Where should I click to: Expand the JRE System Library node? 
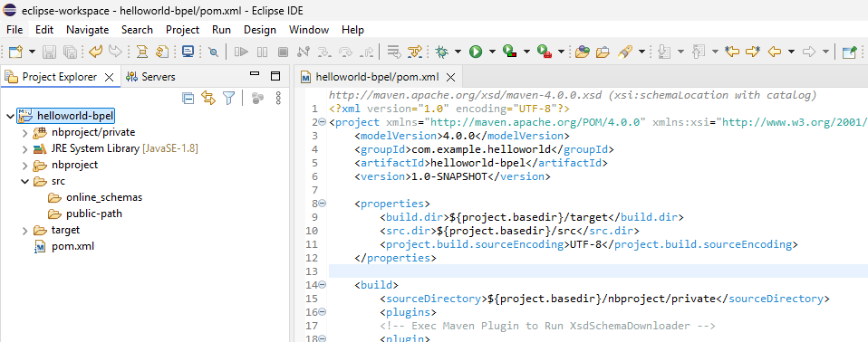pyautogui.click(x=24, y=149)
